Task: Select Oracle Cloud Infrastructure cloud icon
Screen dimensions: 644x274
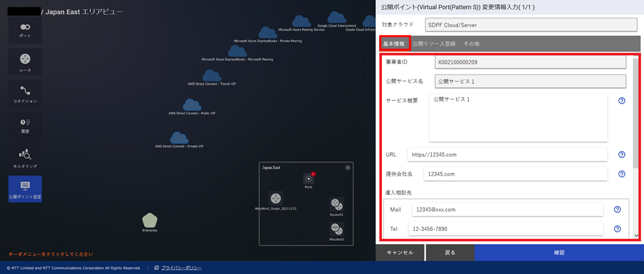Action: click(x=369, y=21)
